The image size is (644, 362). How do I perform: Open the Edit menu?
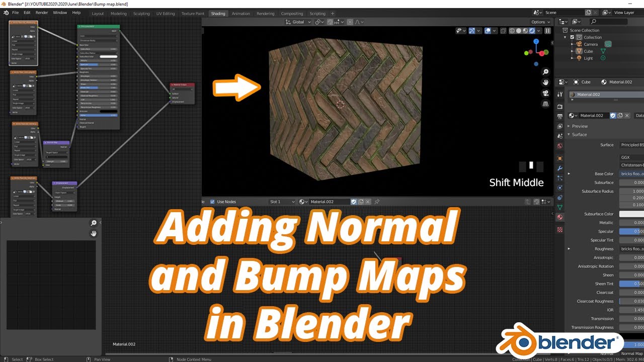27,12
